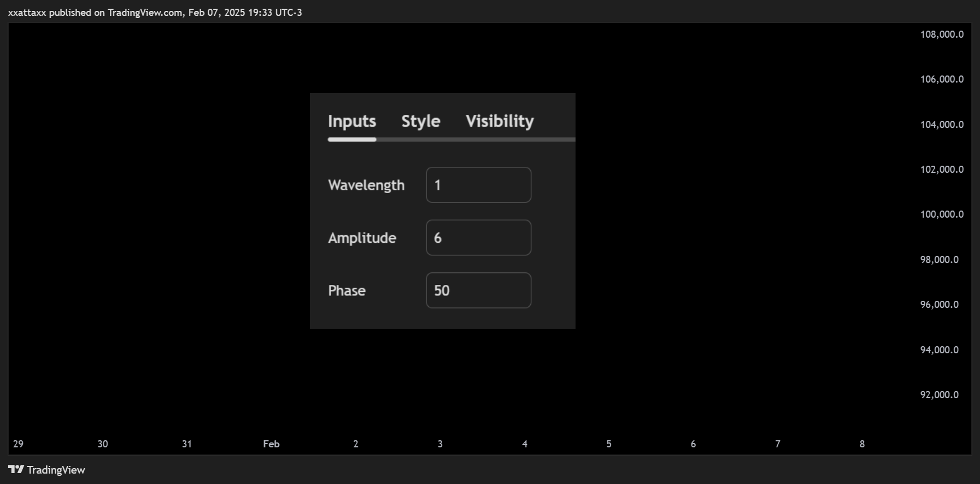Viewport: 980px width, 484px height.
Task: Switch to the Inputs tab
Action: (x=352, y=121)
